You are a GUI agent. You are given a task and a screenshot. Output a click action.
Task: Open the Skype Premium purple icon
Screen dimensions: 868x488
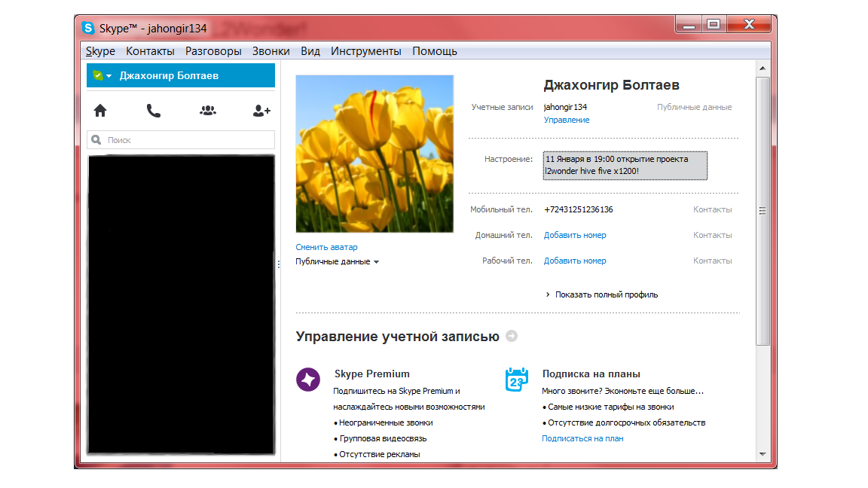pos(307,380)
